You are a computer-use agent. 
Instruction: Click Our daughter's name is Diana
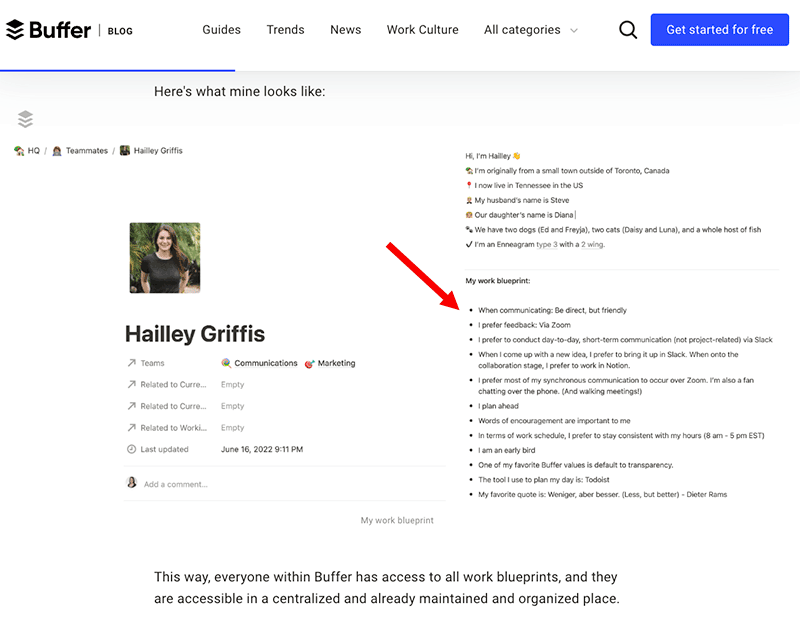point(519,215)
